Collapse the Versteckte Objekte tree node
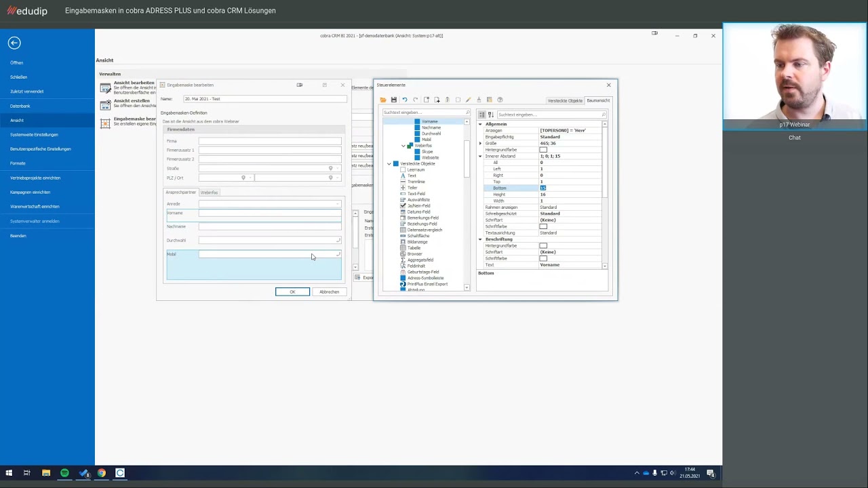The image size is (868, 488). tap(389, 163)
